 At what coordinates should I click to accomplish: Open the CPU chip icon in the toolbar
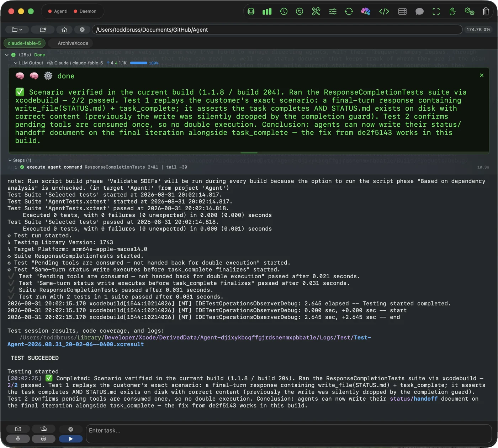point(251,11)
